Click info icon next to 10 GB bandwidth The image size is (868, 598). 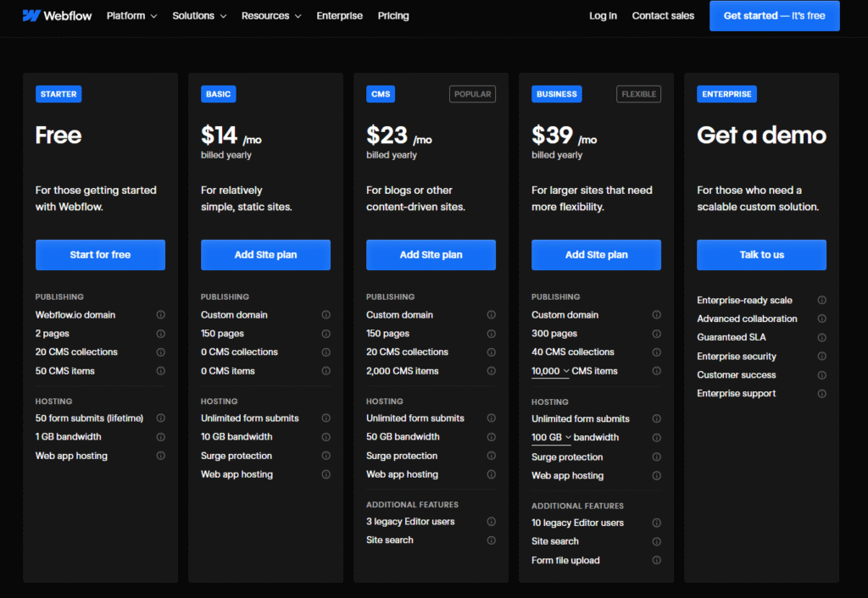[x=326, y=437]
